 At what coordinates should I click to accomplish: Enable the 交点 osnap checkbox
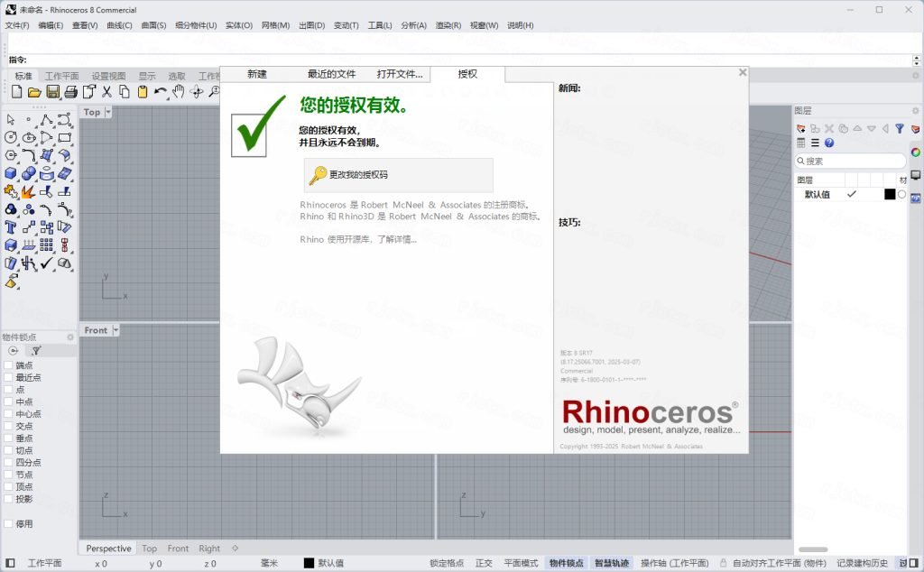pyautogui.click(x=8, y=426)
